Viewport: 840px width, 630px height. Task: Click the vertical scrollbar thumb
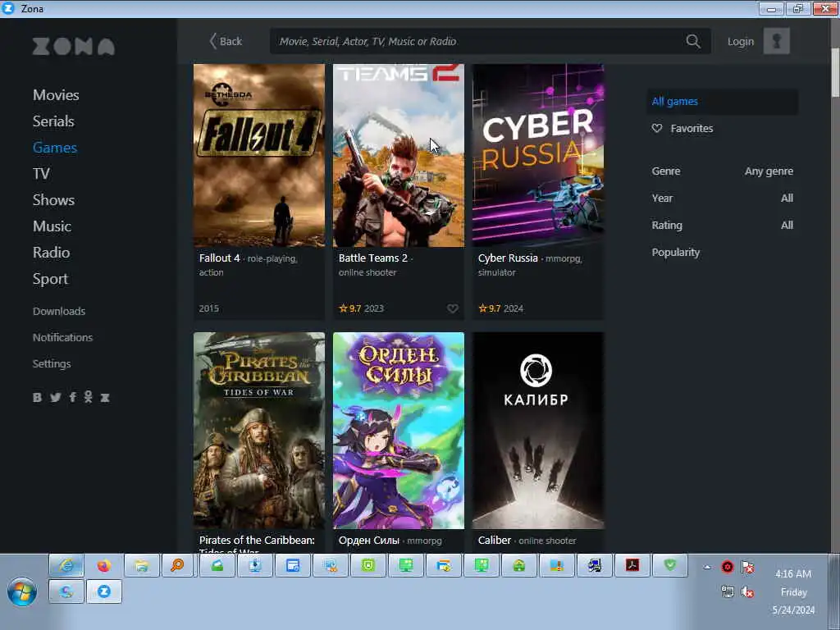[x=835, y=72]
